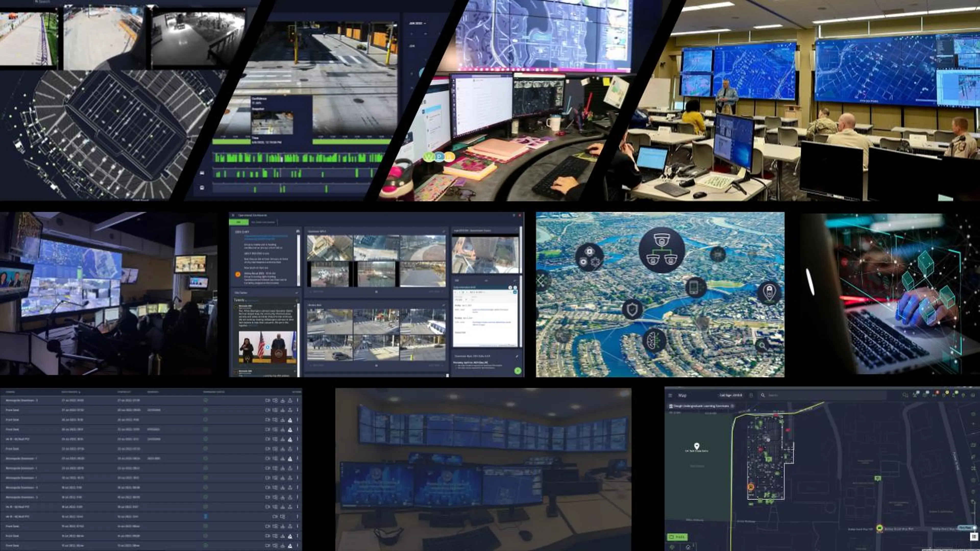The image size is (980, 551).
Task: Click blue status indicator in table
Action: (x=205, y=516)
